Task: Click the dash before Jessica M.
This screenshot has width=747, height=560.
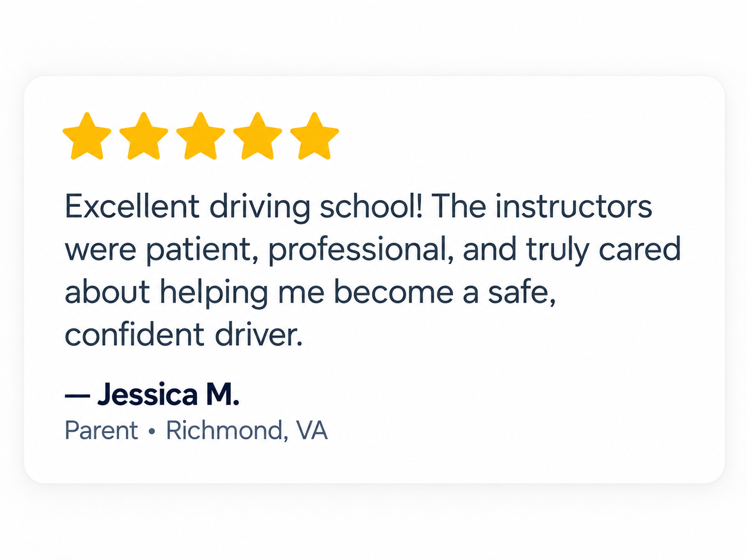Action: tap(77, 396)
